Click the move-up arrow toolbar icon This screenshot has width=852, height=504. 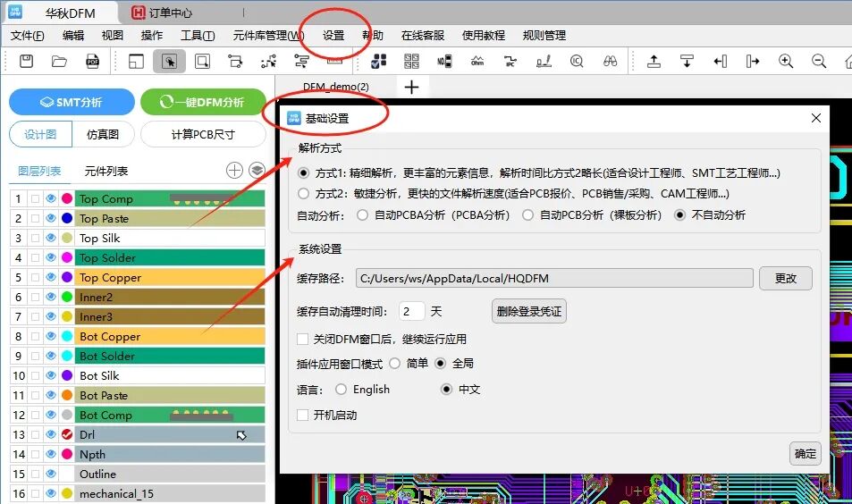654,62
